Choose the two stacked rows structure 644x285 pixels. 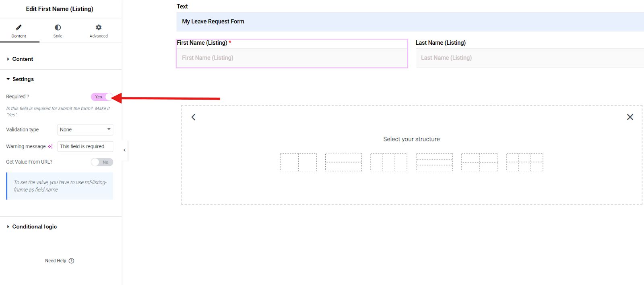click(343, 162)
